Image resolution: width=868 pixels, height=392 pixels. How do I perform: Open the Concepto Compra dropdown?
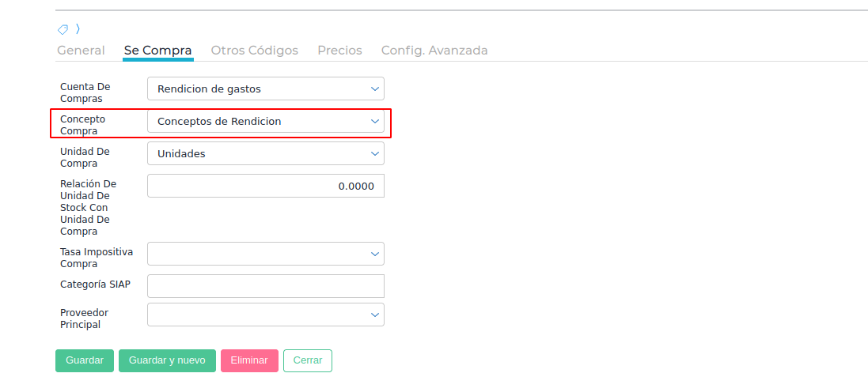[266, 121]
